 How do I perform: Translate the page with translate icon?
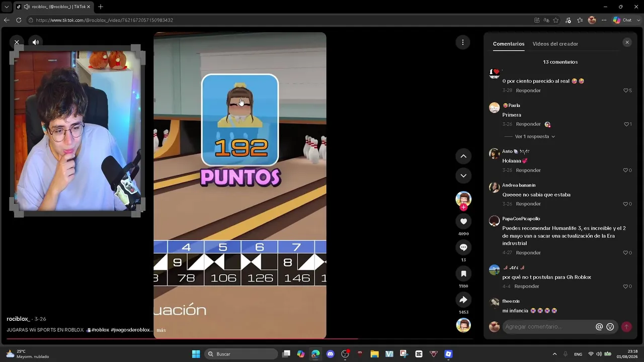(x=546, y=20)
